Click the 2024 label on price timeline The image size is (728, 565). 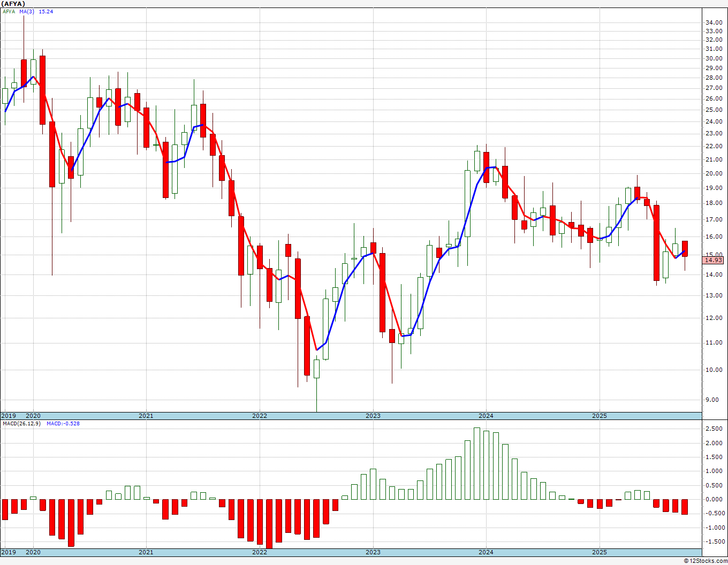(x=486, y=416)
